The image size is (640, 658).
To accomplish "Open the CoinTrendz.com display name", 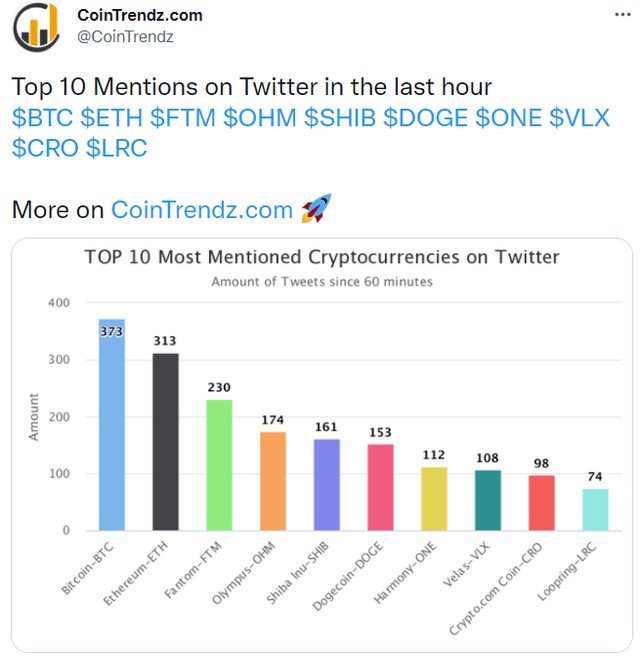I will click(139, 15).
